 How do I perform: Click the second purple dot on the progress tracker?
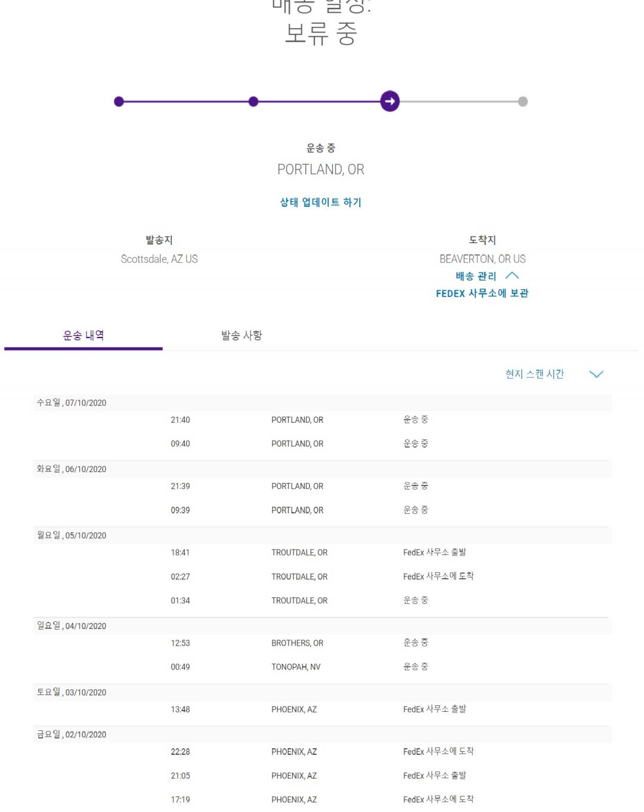coord(253,101)
